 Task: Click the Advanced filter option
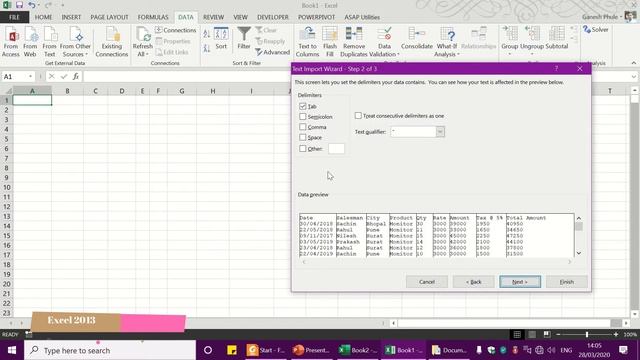click(272, 52)
